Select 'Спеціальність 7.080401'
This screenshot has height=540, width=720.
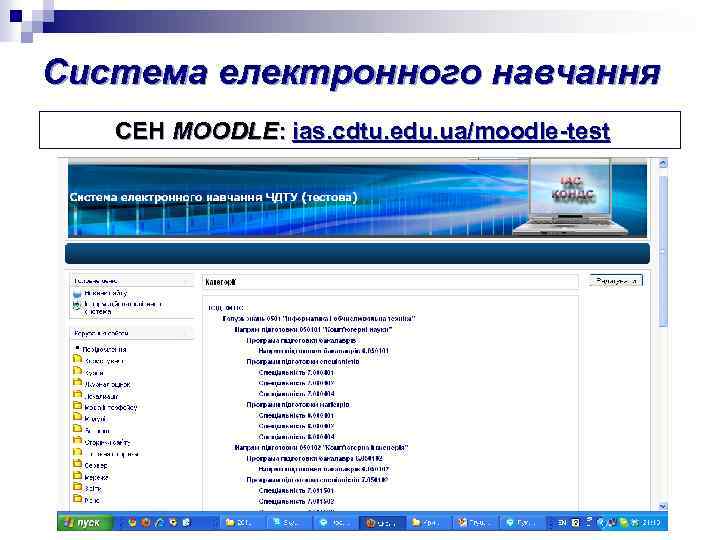coord(296,372)
